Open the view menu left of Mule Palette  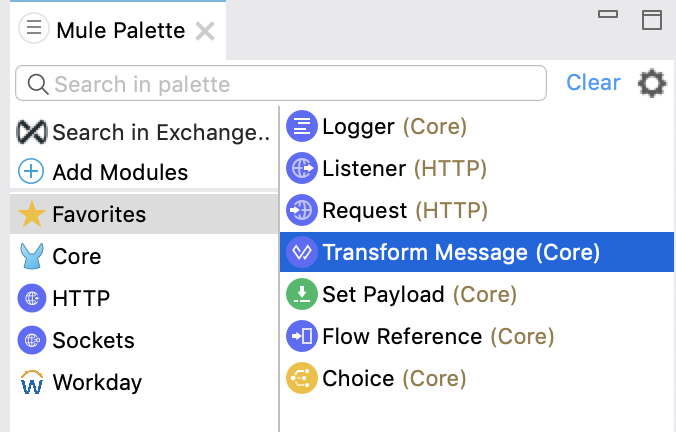coord(33,29)
